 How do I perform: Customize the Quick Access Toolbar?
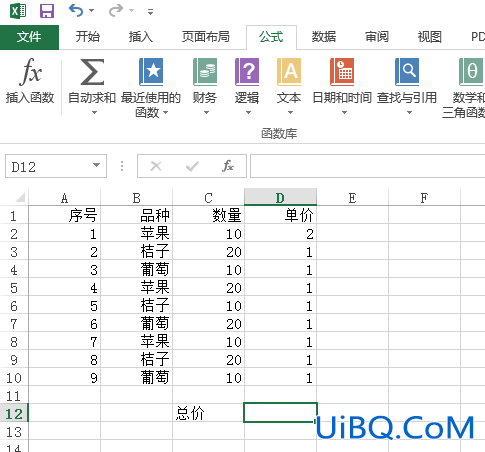pos(150,12)
